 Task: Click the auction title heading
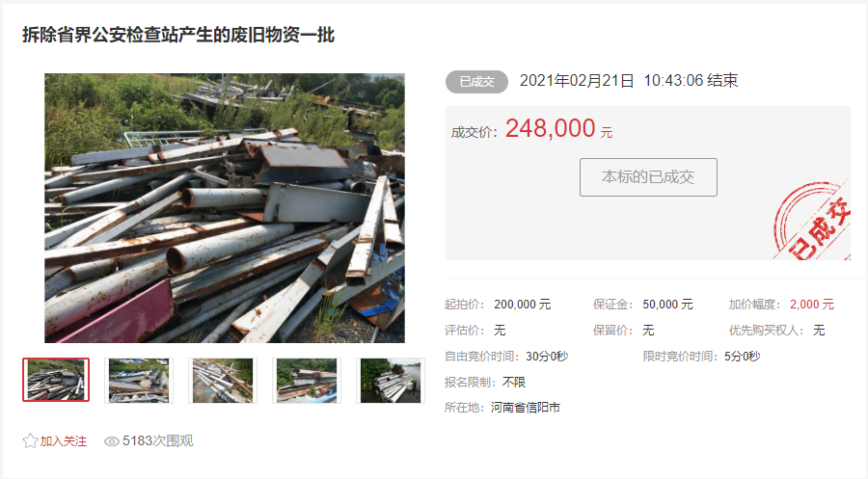[x=178, y=35]
